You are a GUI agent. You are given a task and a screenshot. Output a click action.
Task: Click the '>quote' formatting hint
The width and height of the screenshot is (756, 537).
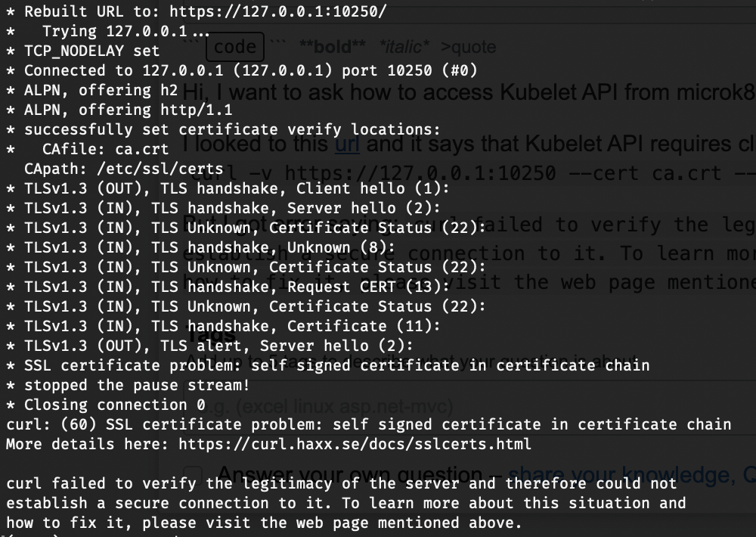(468, 47)
